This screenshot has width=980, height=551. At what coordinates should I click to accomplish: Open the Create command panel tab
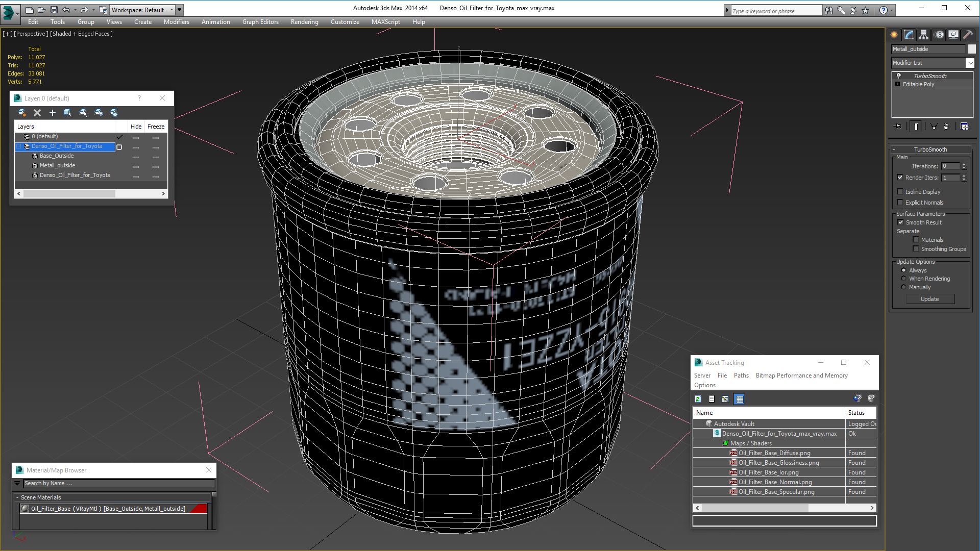tap(894, 35)
